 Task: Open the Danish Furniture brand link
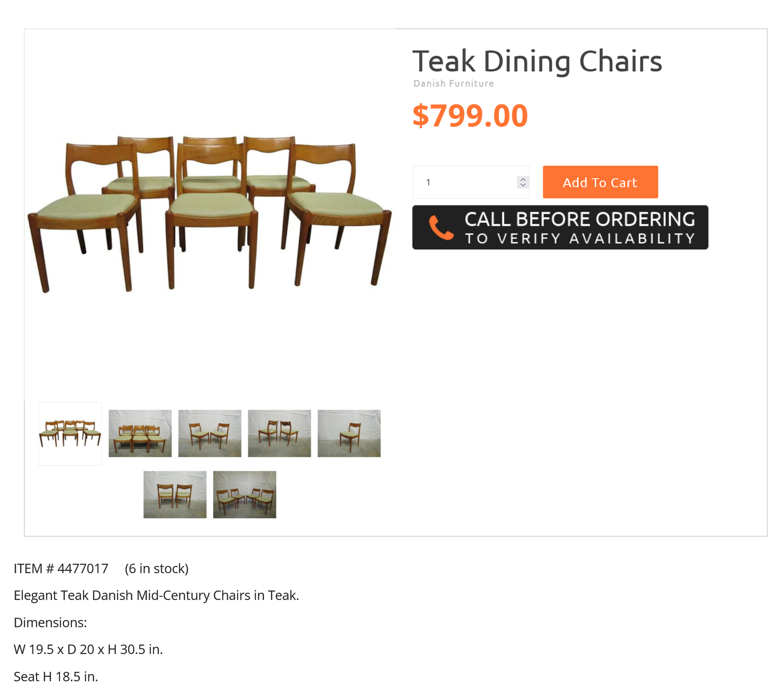point(453,83)
